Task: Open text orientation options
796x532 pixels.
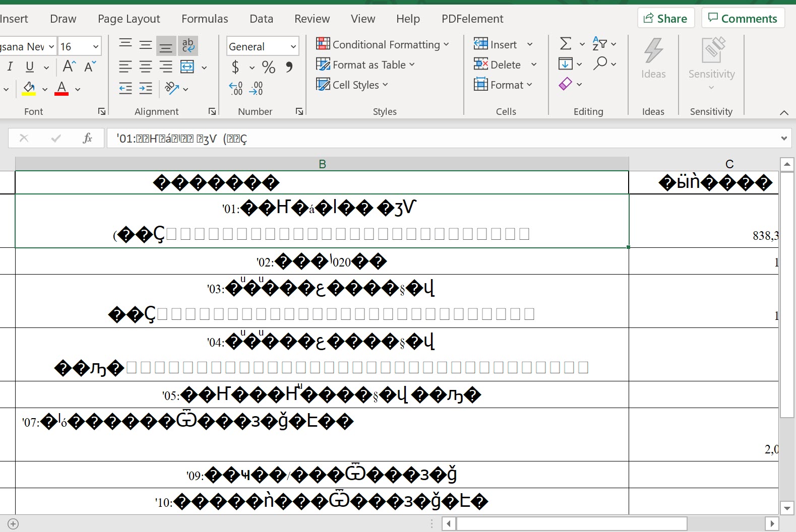Action: pos(176,89)
